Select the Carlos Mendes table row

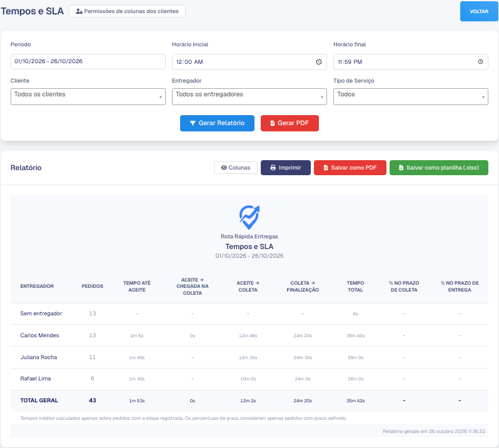coord(249,335)
